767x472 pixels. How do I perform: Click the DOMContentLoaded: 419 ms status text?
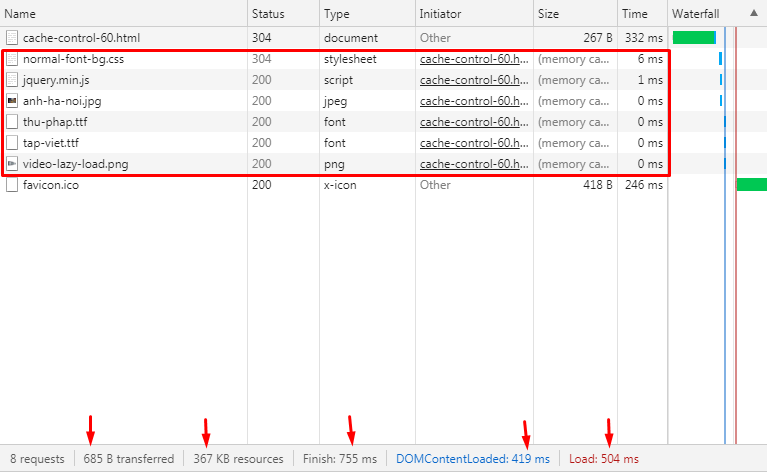tap(472, 459)
